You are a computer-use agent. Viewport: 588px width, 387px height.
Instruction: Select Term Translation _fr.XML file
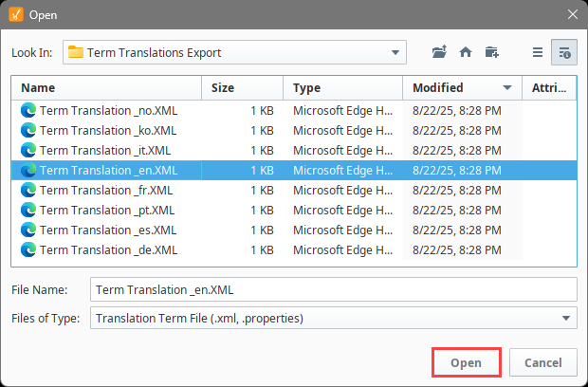(x=294, y=190)
